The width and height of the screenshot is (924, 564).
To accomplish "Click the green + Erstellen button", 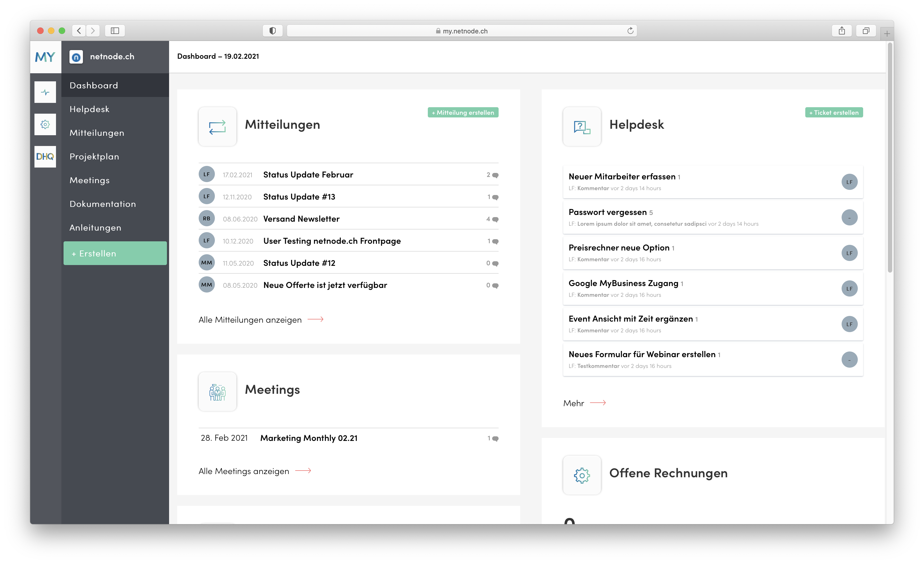I will pyautogui.click(x=115, y=253).
